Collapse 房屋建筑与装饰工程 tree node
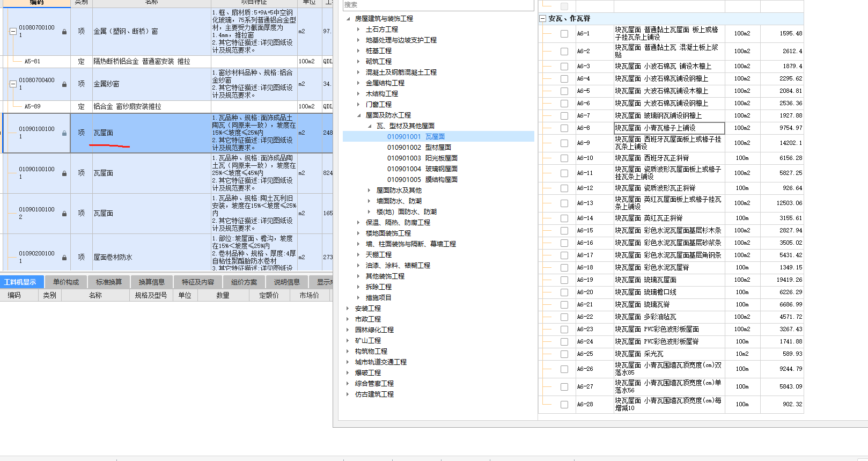Viewport: 868px width, 461px height. point(348,19)
